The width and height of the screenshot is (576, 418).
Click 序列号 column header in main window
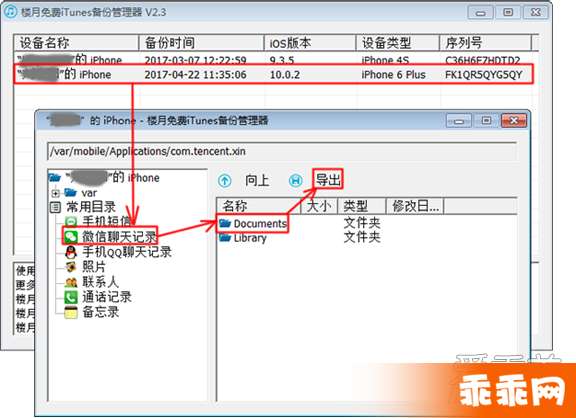[486, 43]
